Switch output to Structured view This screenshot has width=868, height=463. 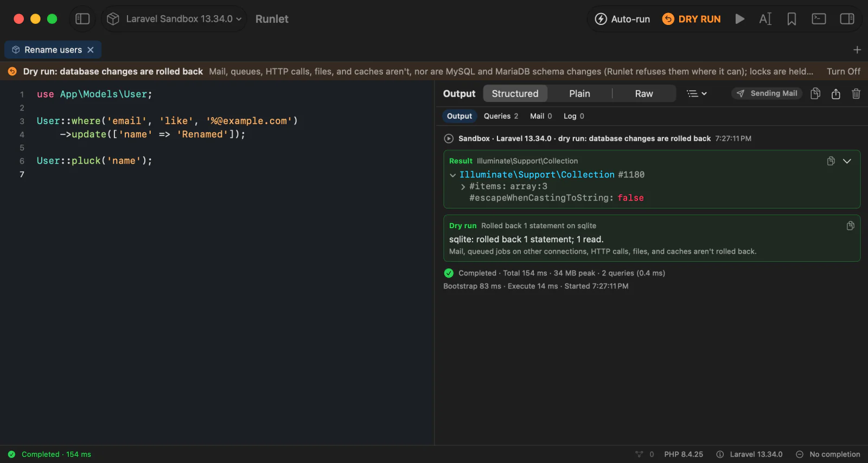click(515, 94)
